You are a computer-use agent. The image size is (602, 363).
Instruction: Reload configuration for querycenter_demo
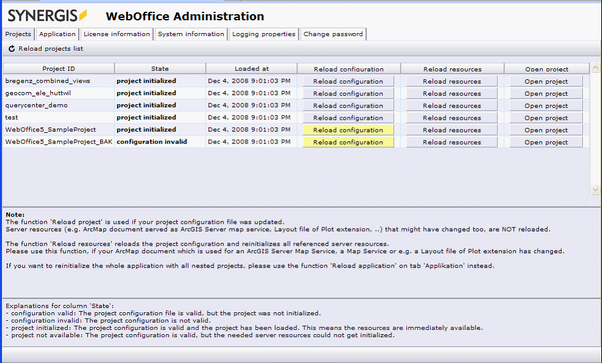coord(348,106)
